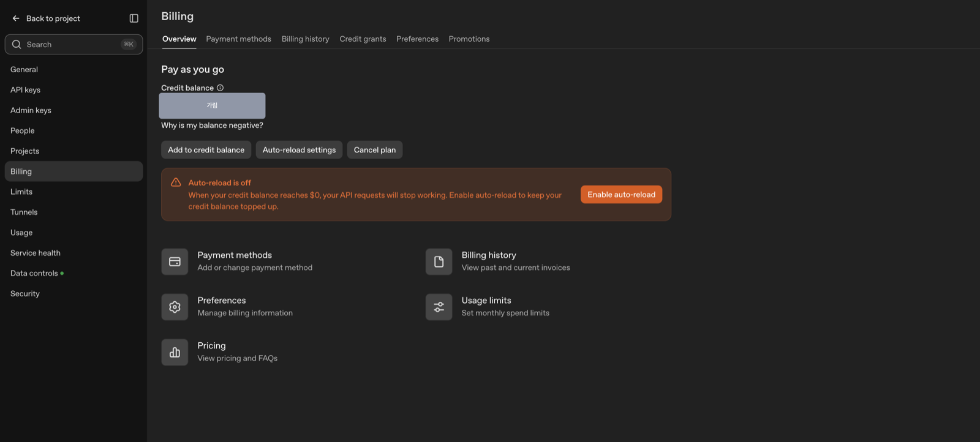This screenshot has width=980, height=442.
Task: Click the search magnifier icon
Action: pos(17,44)
